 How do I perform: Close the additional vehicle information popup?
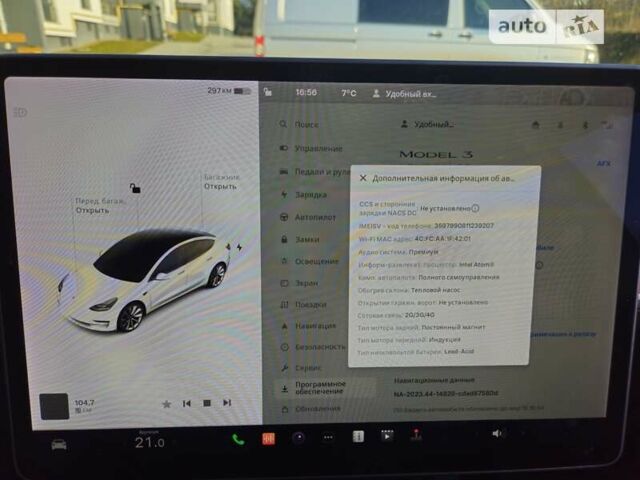[363, 178]
